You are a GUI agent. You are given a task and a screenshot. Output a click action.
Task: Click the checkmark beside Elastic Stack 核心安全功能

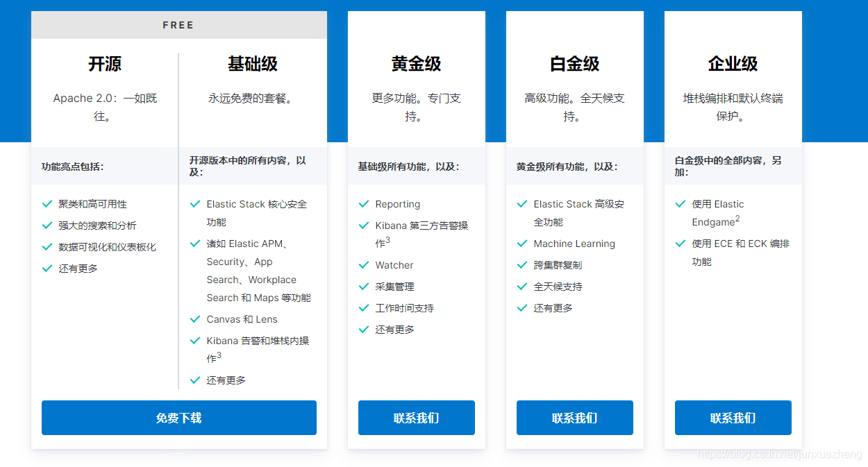coord(195,204)
